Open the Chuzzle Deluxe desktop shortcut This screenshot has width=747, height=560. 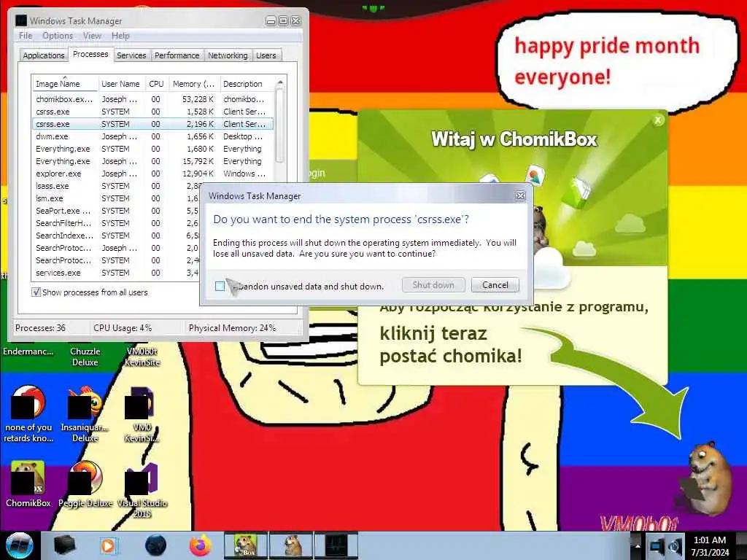(85, 356)
